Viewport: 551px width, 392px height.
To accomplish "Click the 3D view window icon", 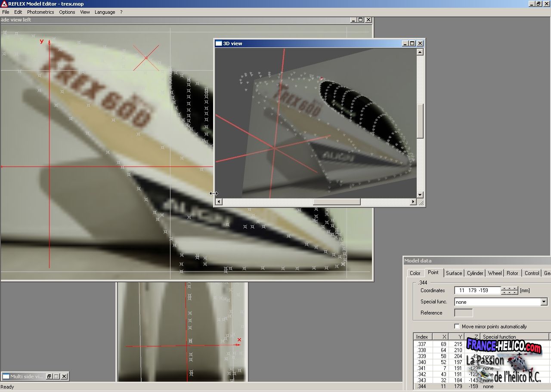I will (219, 43).
